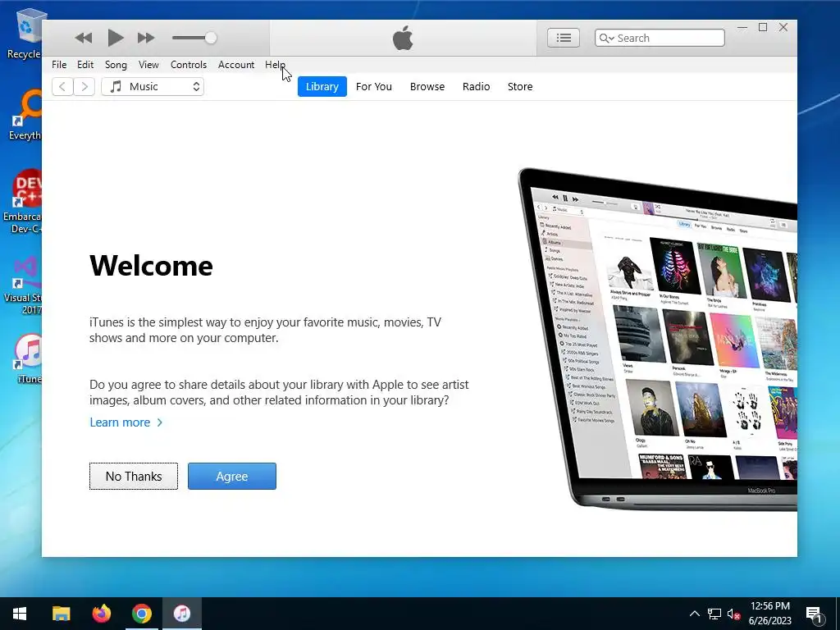
Task: Click the MacBook promotional image
Action: 657,339
